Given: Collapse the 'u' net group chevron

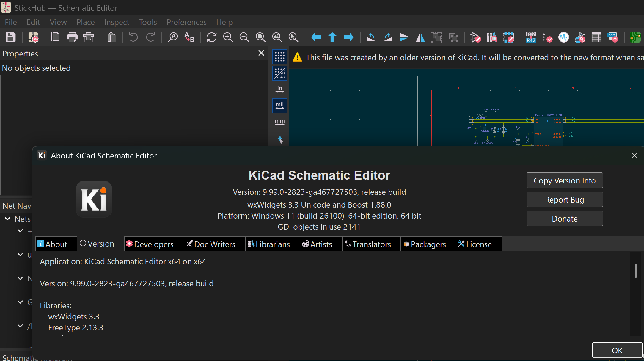Looking at the screenshot, I should click(20, 255).
